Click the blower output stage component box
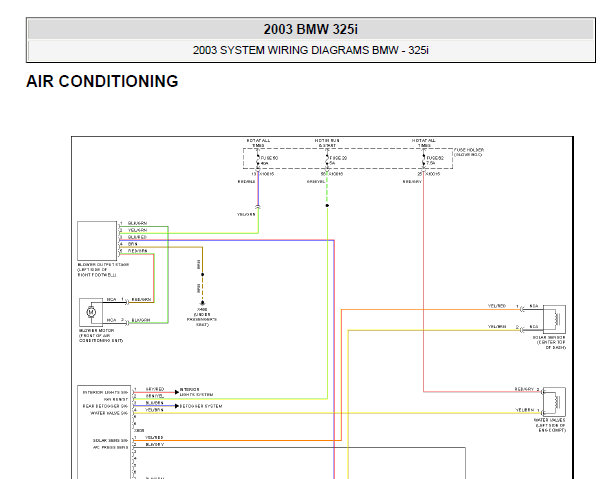This screenshot has height=479, width=606. click(97, 240)
